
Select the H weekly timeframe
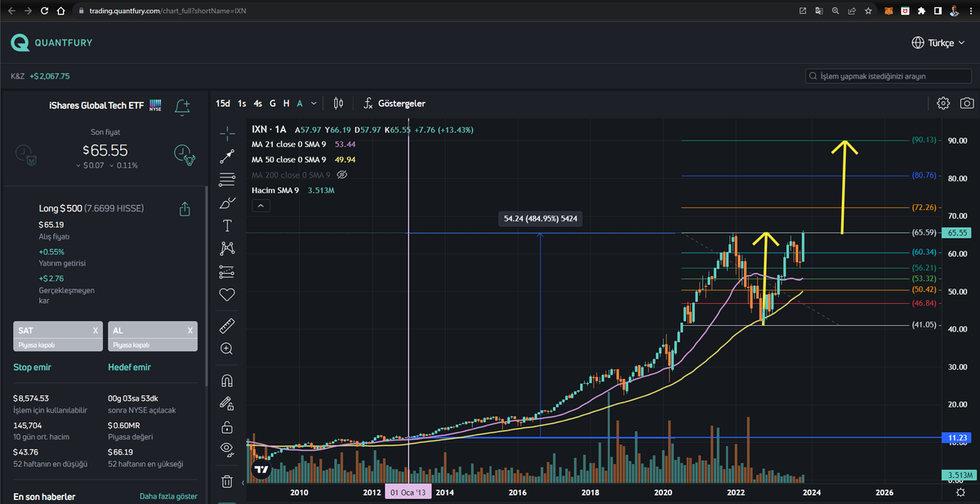pyautogui.click(x=286, y=104)
